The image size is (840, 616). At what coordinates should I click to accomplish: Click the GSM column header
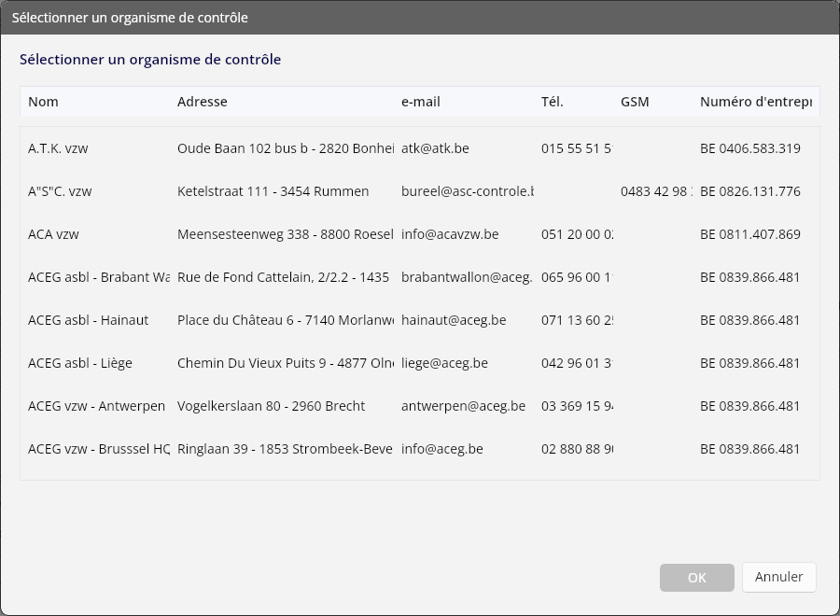pyautogui.click(x=635, y=102)
